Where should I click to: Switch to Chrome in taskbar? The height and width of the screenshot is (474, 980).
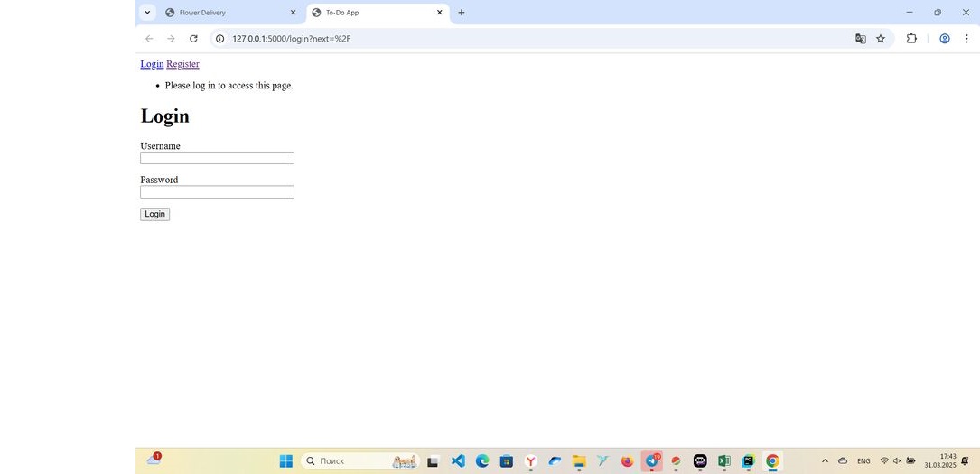click(772, 460)
